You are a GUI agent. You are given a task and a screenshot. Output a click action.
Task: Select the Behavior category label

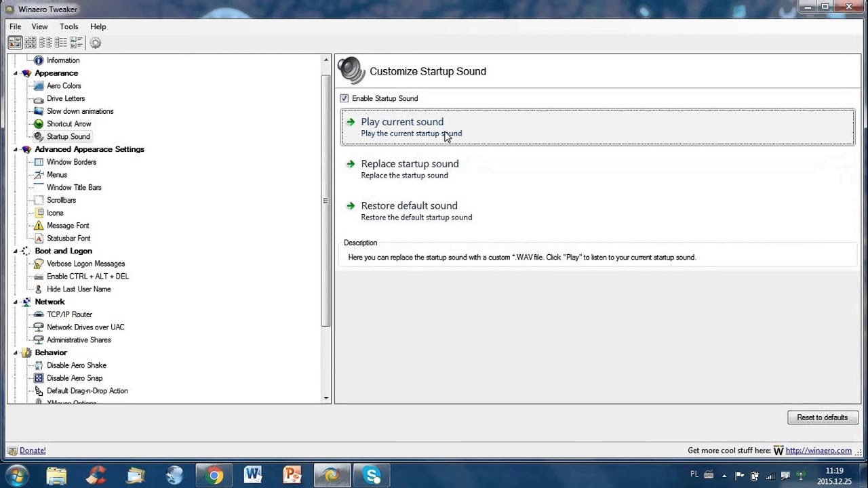[x=51, y=352]
